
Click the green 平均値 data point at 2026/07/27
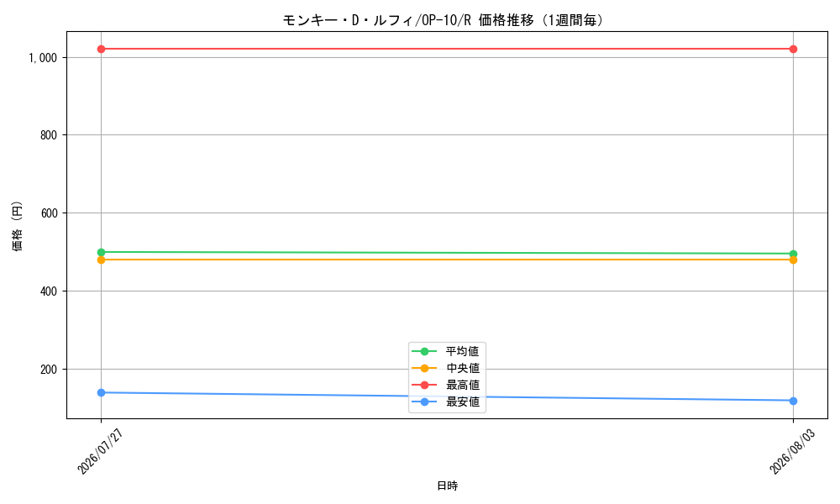102,252
